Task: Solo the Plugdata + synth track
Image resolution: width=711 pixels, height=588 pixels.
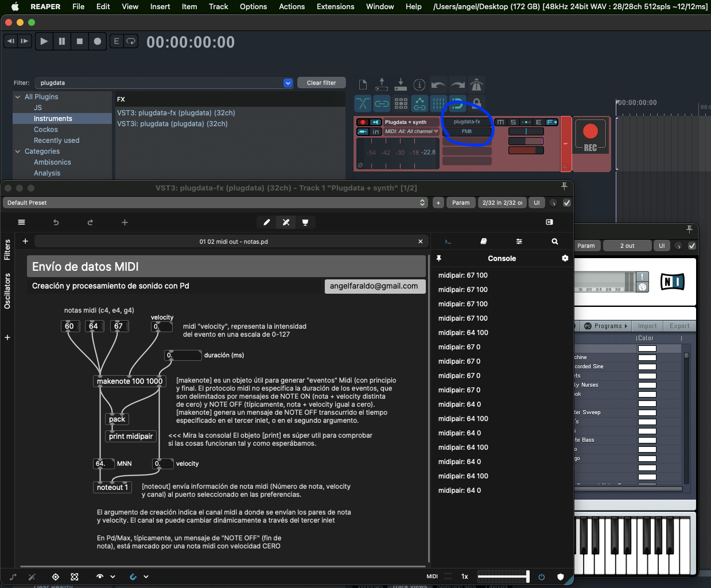Action: [x=513, y=122]
